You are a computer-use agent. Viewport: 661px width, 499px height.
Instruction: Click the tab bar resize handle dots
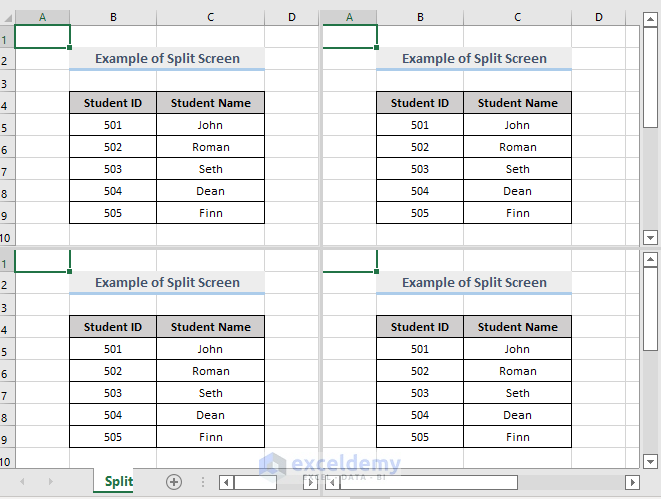203,482
